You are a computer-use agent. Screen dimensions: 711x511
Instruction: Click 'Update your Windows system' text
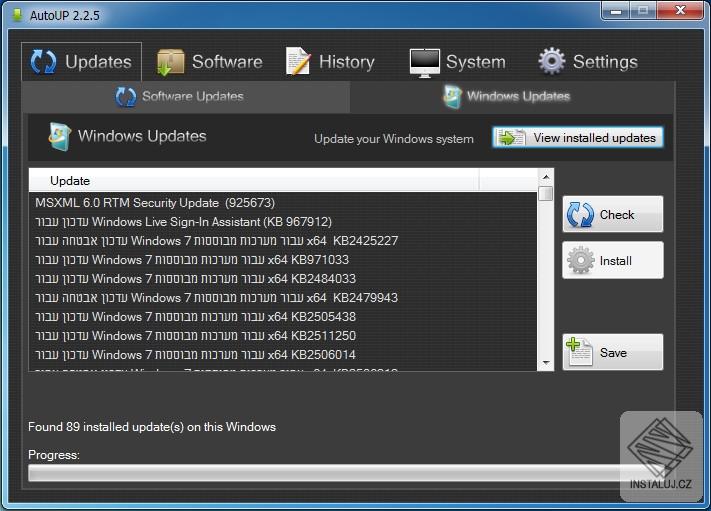[394, 139]
